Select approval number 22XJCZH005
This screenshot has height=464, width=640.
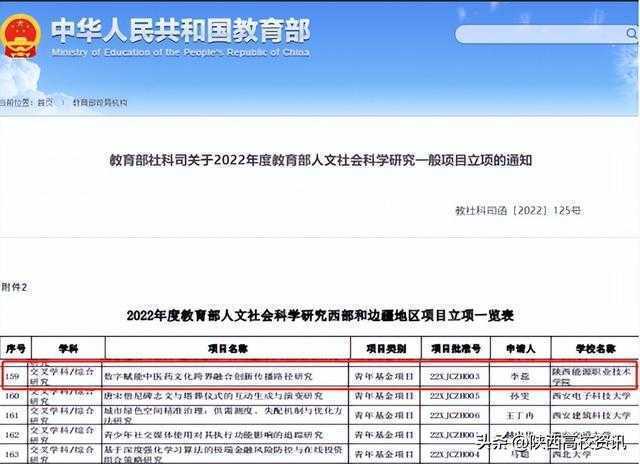click(455, 396)
